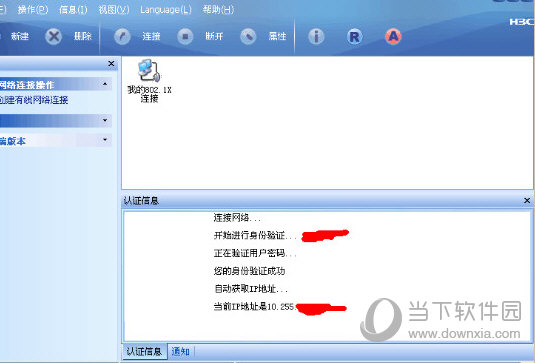Open the 帮助(H) menu
535x363 pixels.
[218, 10]
